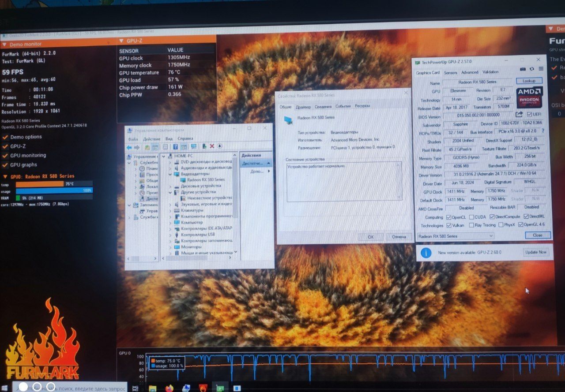Click the Help question-mark toolbar icon
The height and width of the screenshot is (392, 565).
click(176, 147)
